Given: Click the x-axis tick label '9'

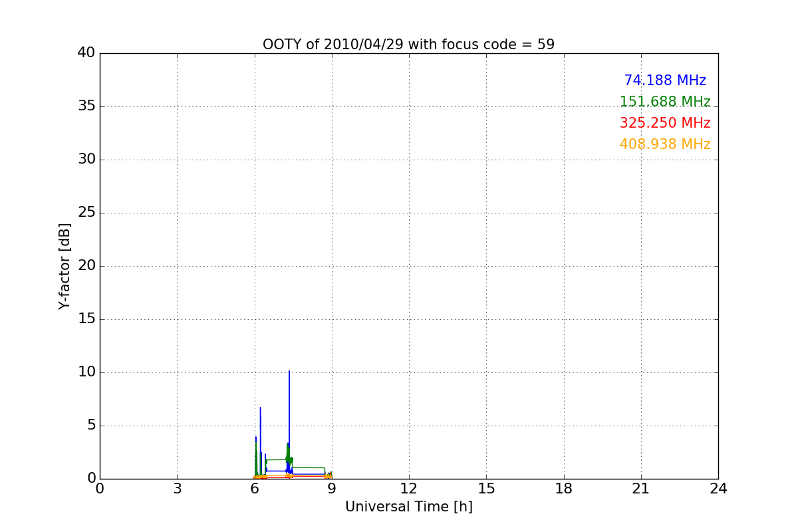Looking at the screenshot, I should [x=332, y=488].
